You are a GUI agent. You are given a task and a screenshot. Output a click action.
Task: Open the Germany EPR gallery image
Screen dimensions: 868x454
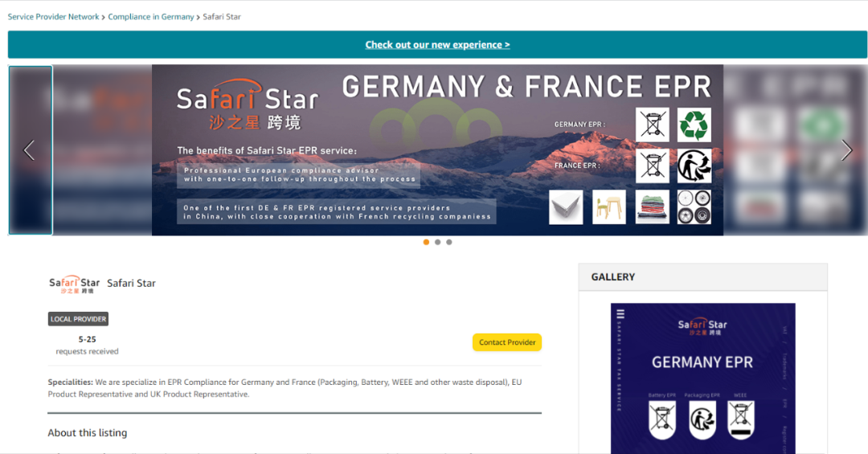coord(702,362)
